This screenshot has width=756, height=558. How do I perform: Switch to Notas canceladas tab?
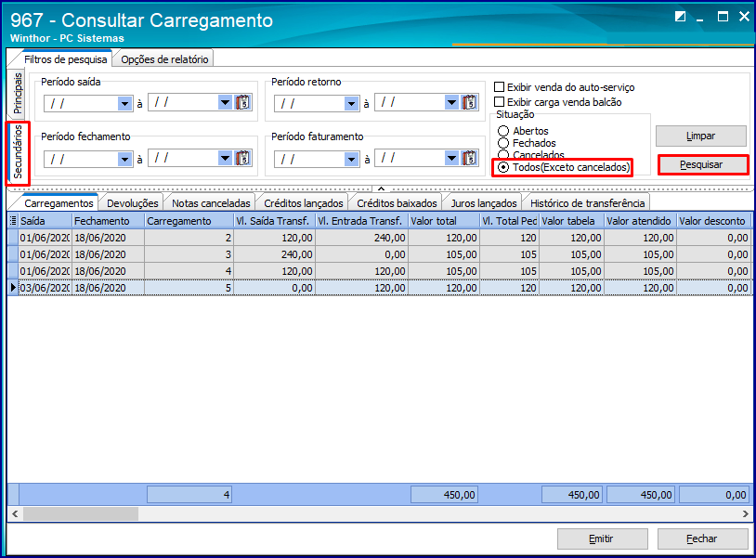coord(211,203)
